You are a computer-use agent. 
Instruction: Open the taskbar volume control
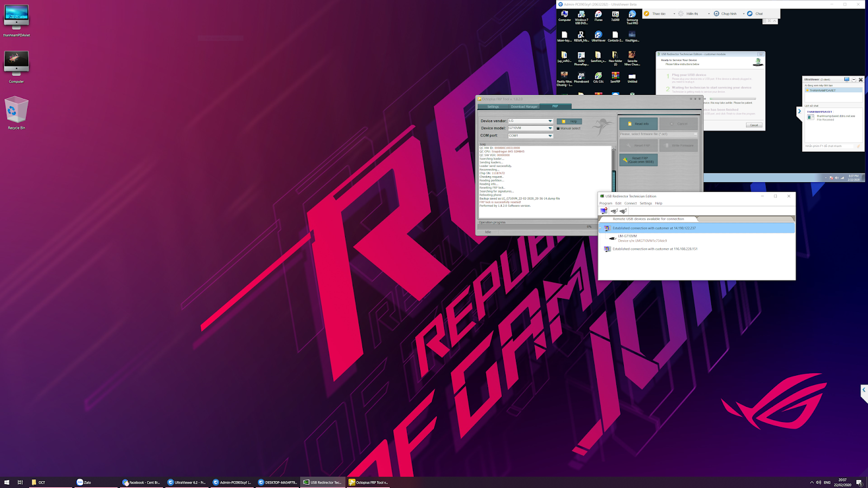[818, 482]
